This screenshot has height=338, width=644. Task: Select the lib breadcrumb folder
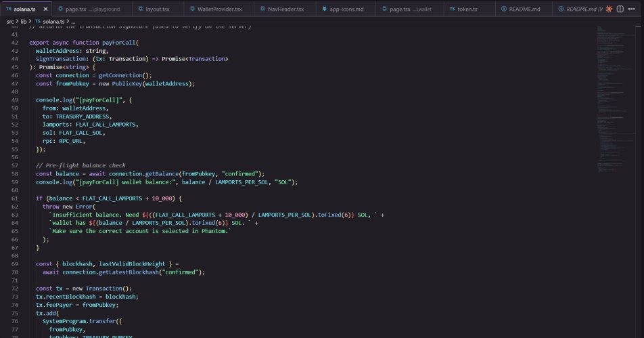click(x=24, y=22)
